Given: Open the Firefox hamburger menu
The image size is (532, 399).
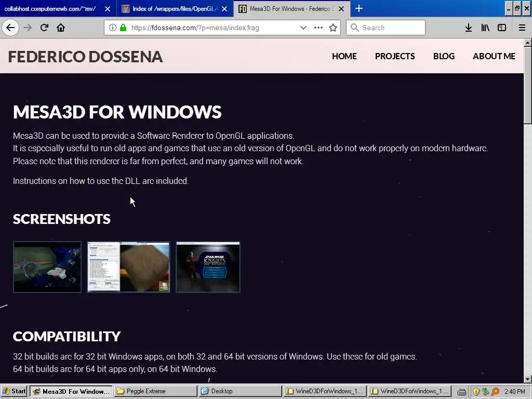Looking at the screenshot, I should (522, 28).
